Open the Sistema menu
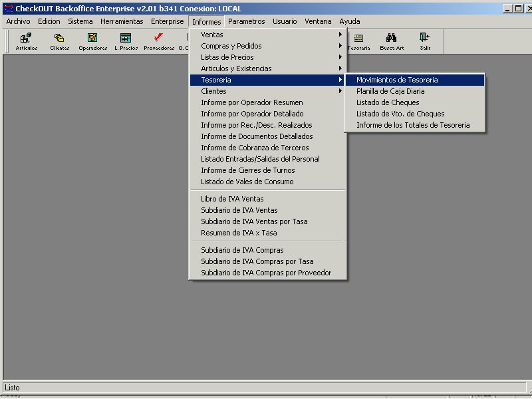 pyautogui.click(x=80, y=21)
